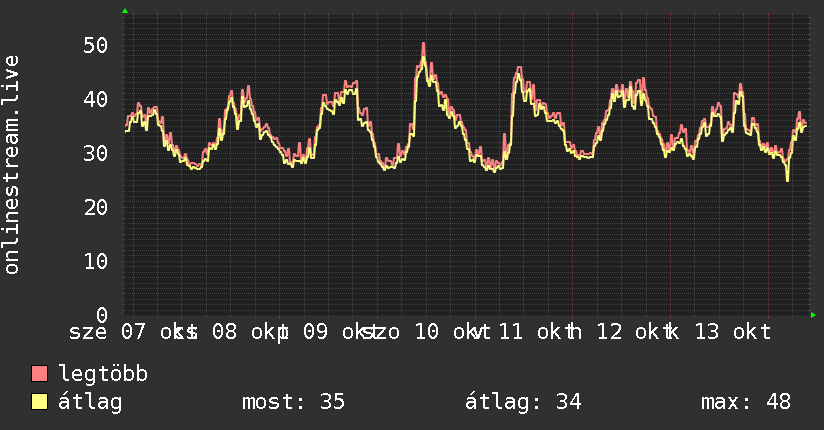Select the 0 y-axis origin label
Screen dimensions: 824x430
(x=102, y=315)
